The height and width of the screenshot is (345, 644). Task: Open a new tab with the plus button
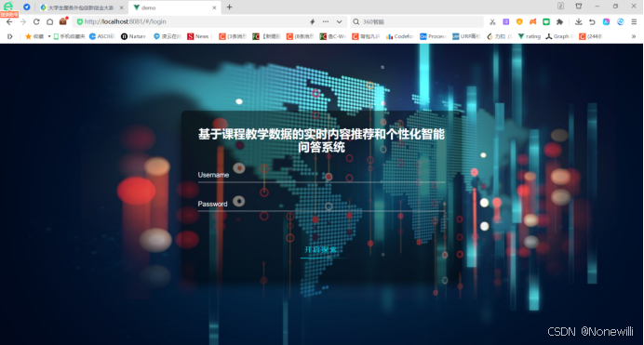pos(229,7)
